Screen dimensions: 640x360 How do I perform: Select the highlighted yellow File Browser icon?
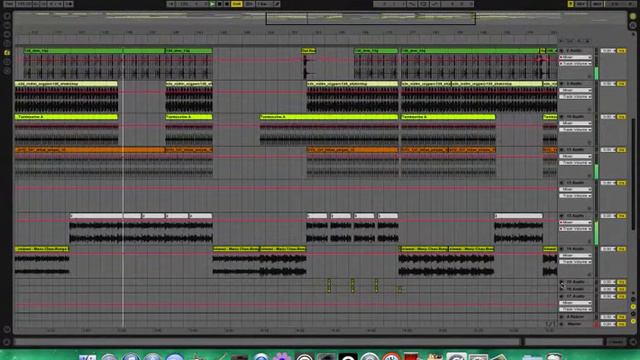[7, 52]
